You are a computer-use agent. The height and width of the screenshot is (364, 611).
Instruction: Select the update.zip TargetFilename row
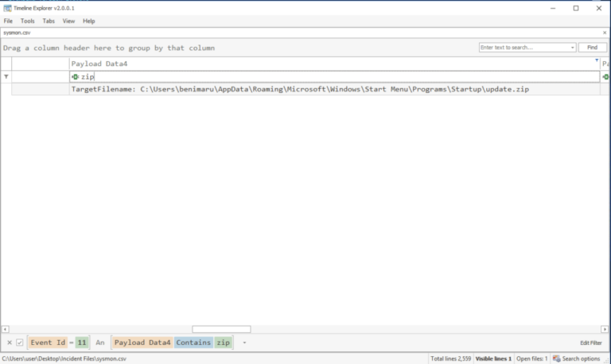[x=300, y=89]
